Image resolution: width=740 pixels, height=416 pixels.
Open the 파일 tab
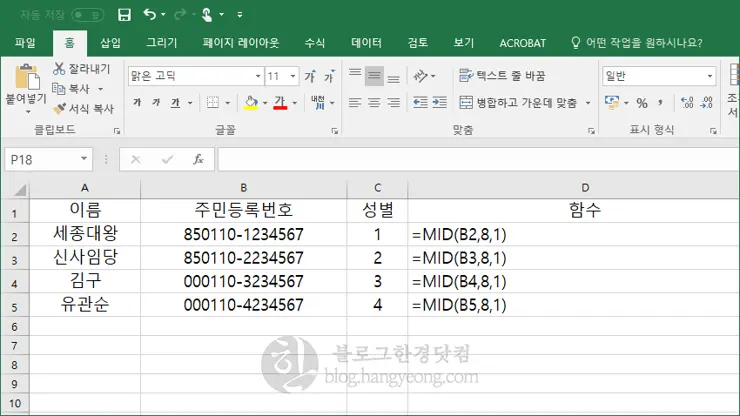(x=25, y=43)
